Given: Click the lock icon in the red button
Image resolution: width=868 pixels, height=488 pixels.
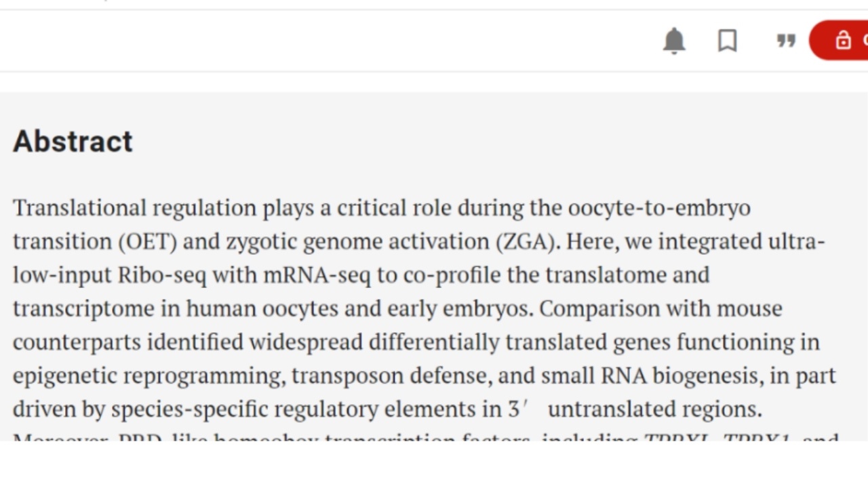Looking at the screenshot, I should [x=843, y=41].
